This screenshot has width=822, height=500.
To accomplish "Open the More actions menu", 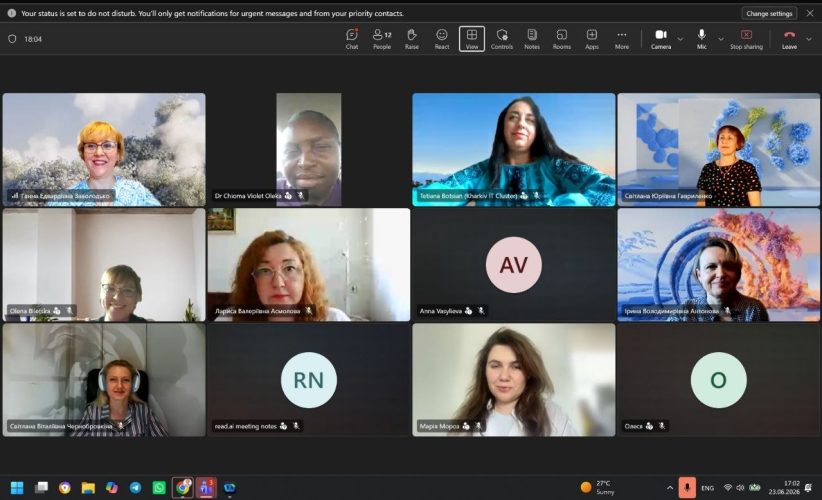I will click(622, 39).
